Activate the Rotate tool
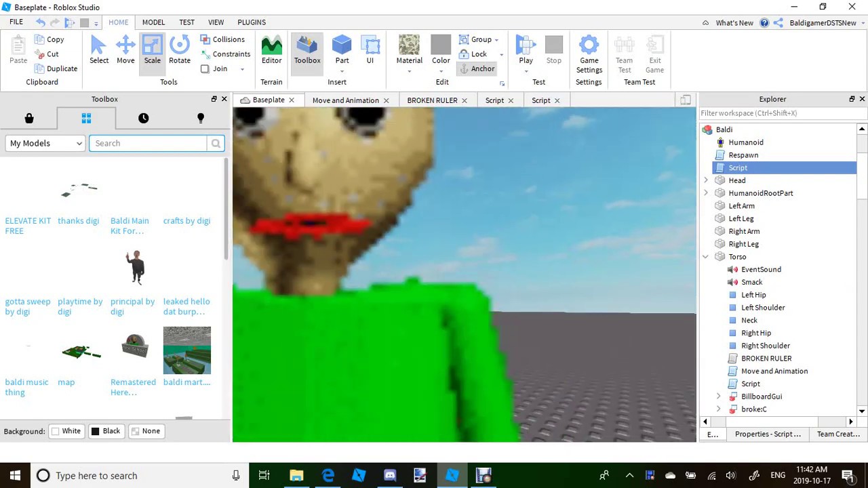Viewport: 868px width, 488px height. click(180, 50)
